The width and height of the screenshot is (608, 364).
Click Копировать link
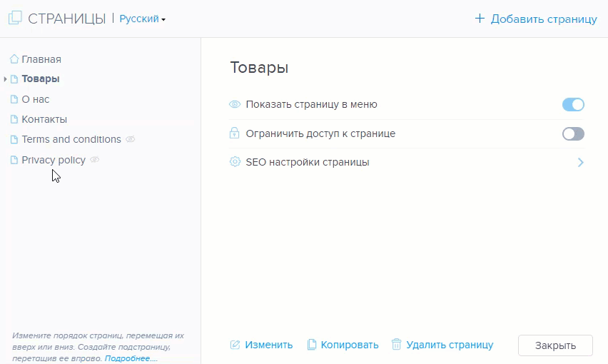(350, 345)
